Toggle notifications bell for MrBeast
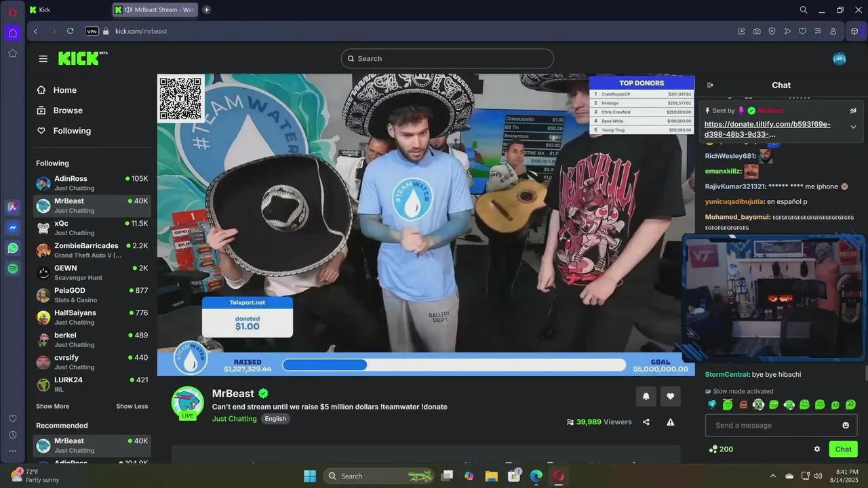 (x=646, y=396)
